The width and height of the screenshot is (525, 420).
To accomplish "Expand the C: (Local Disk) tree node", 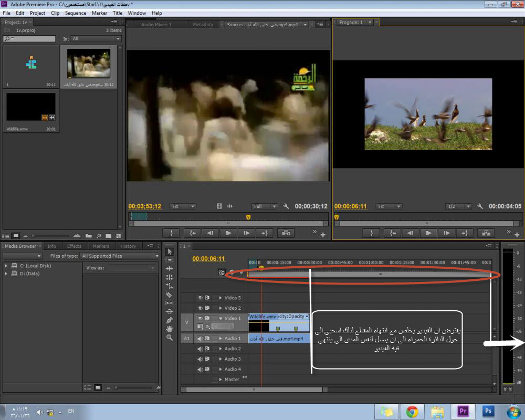I will click(x=6, y=266).
